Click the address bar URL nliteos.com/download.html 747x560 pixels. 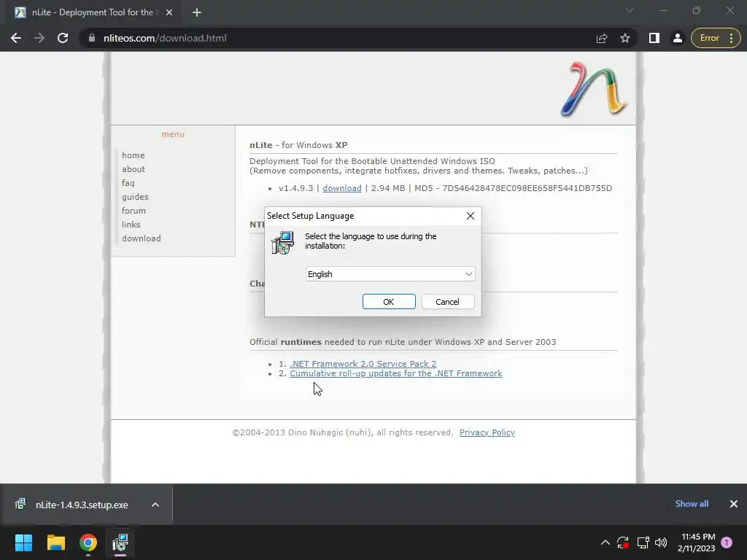click(x=165, y=38)
